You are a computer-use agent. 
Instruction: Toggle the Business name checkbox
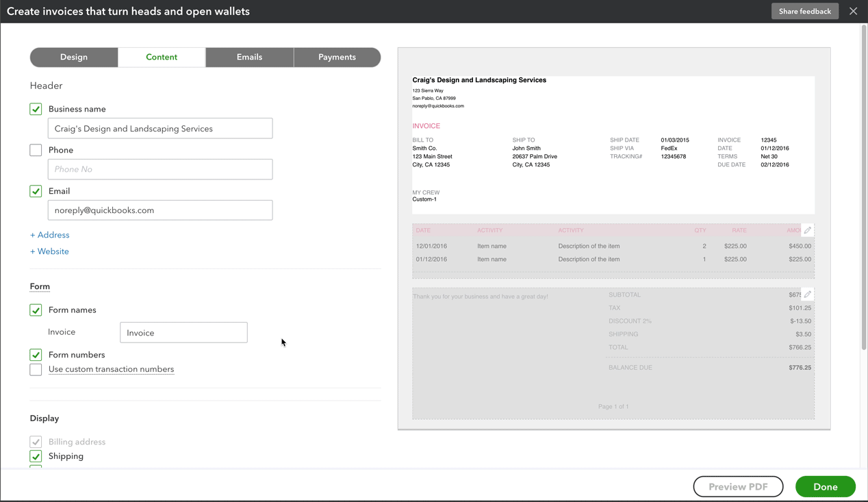point(36,109)
